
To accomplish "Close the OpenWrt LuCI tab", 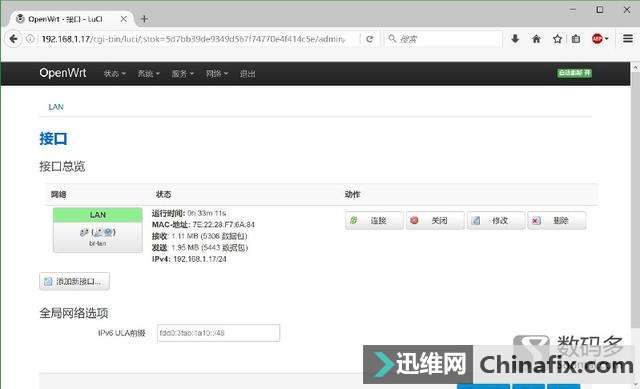I will coord(123,19).
